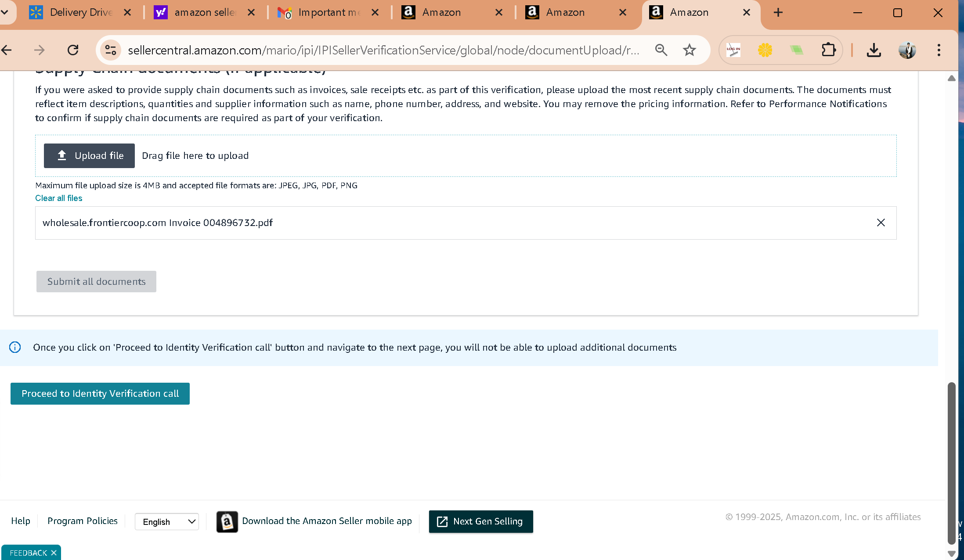Click the Gmail tab favicon
Image resolution: width=964 pixels, height=560 pixels.
pyautogui.click(x=285, y=13)
